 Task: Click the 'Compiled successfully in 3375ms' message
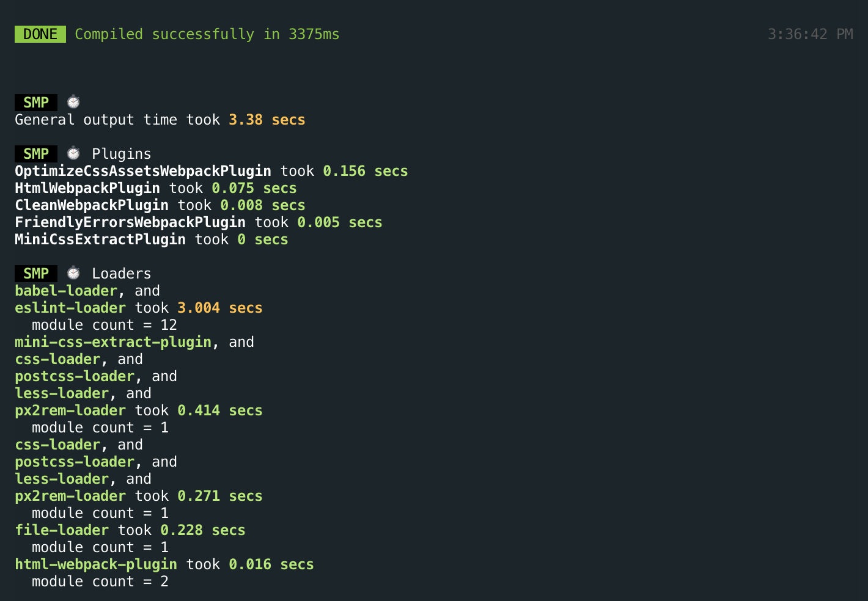point(207,34)
